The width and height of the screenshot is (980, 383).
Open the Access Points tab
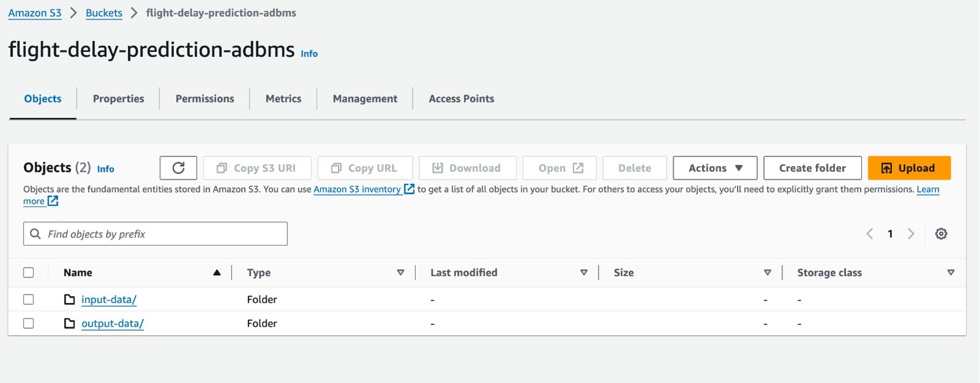click(x=461, y=99)
